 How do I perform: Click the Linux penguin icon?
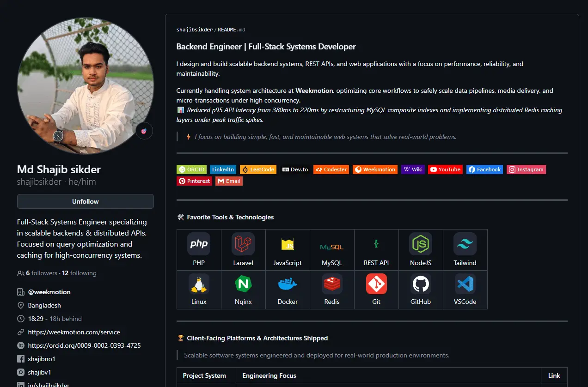point(199,284)
